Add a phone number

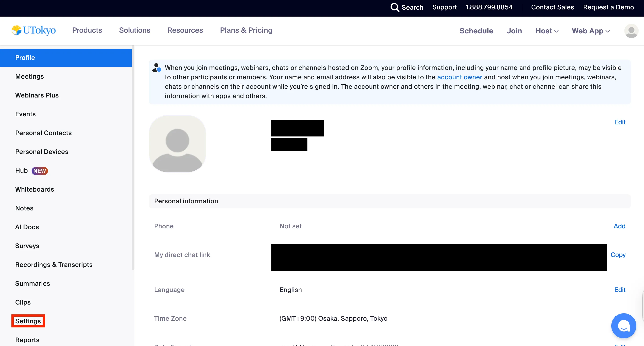[619, 226]
